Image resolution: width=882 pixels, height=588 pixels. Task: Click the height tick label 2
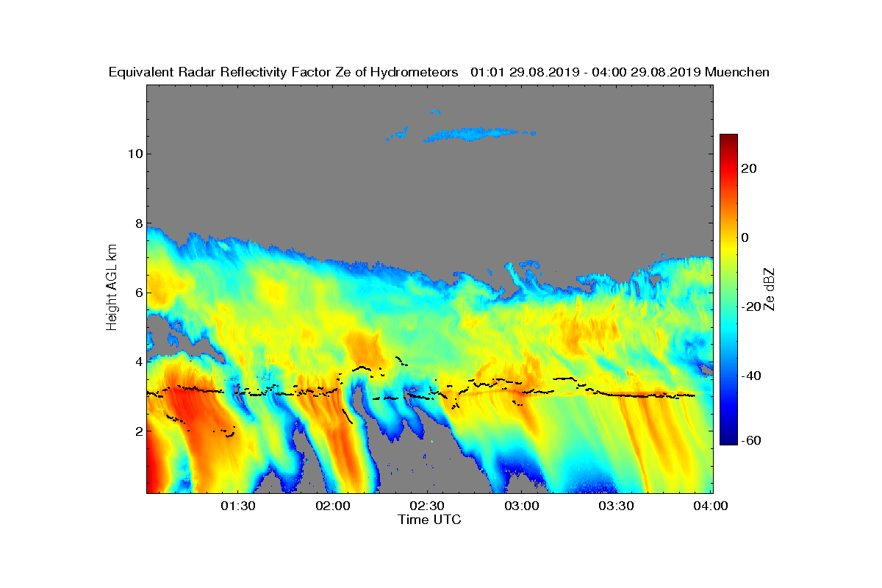click(x=137, y=431)
